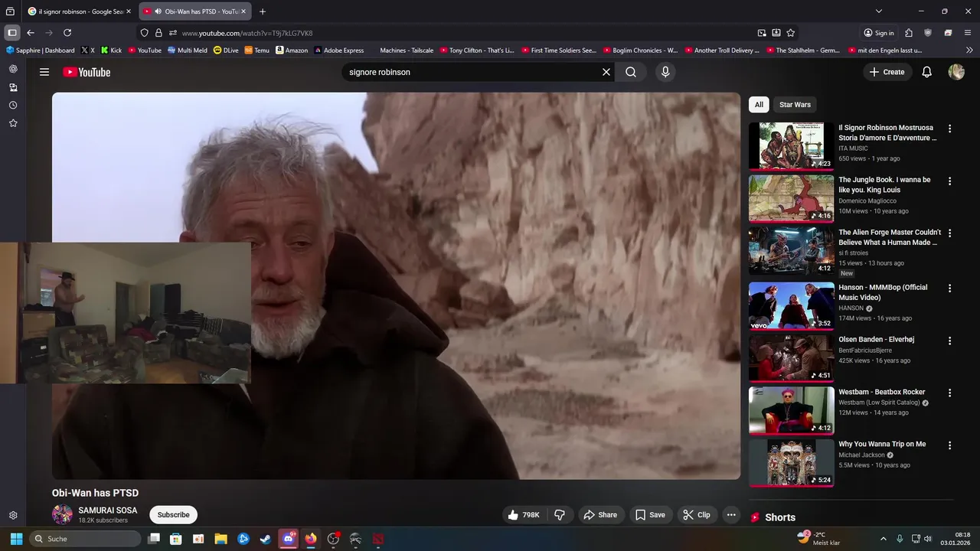
Task: Open more actions for the video
Action: point(731,515)
